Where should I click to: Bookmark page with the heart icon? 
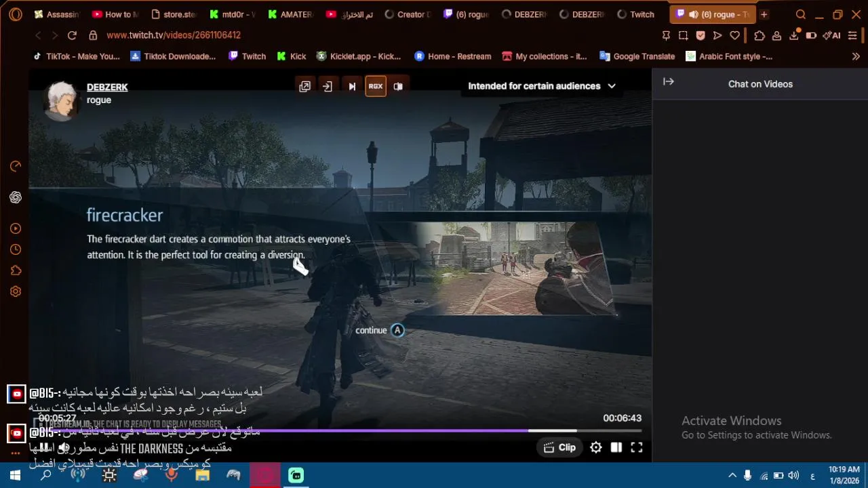pos(734,35)
